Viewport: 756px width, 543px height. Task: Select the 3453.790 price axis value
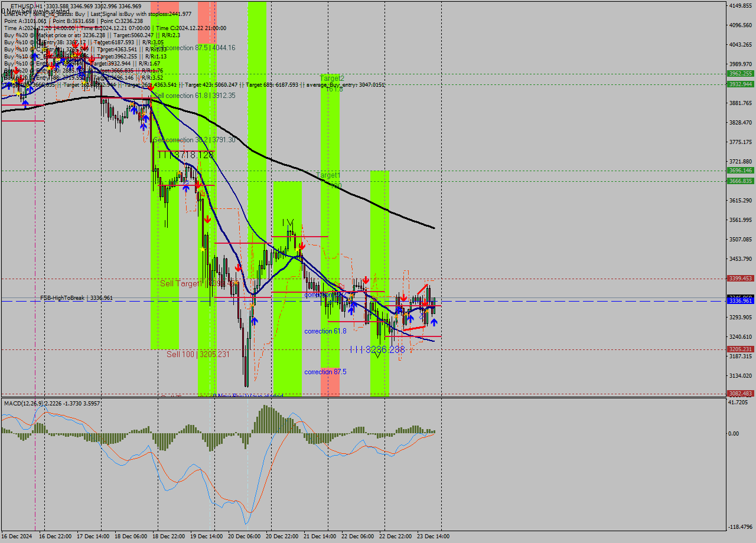click(742, 259)
